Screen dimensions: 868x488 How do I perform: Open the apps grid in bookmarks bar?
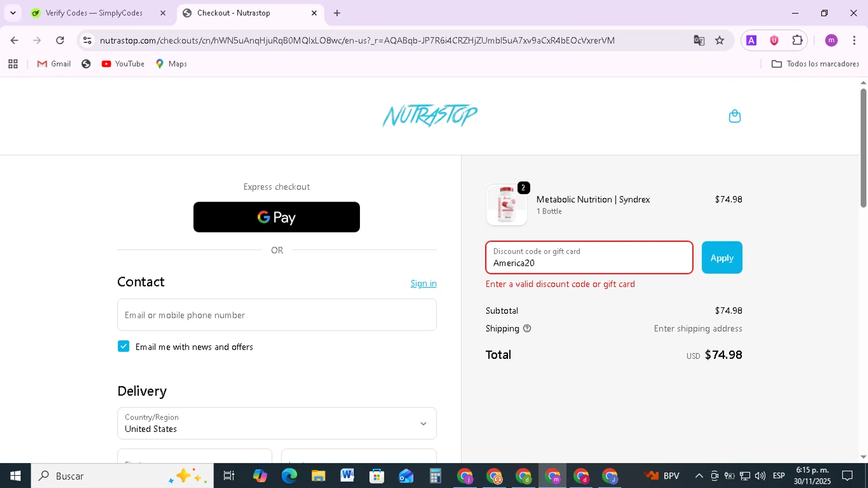coord(13,64)
